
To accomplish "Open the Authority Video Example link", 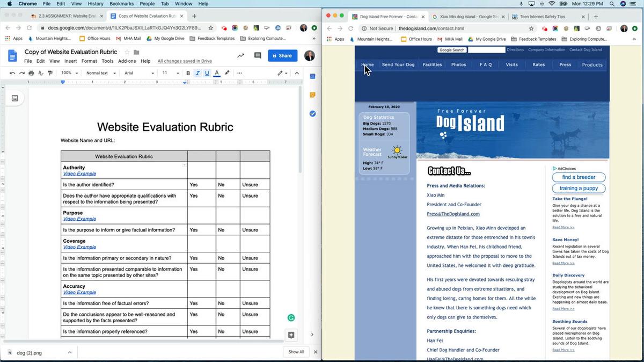I will 79,173.
